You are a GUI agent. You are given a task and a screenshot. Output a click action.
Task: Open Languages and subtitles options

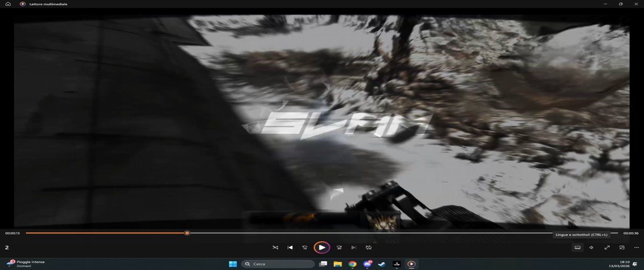[x=577, y=247]
